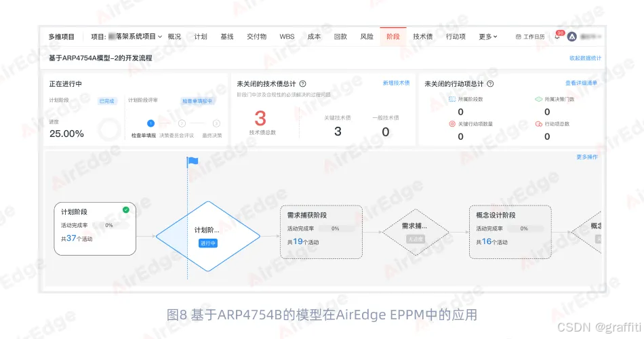Click help icon beside 未关闭的行动项总计
Image resolution: width=644 pixels, height=339 pixels.
click(490, 84)
